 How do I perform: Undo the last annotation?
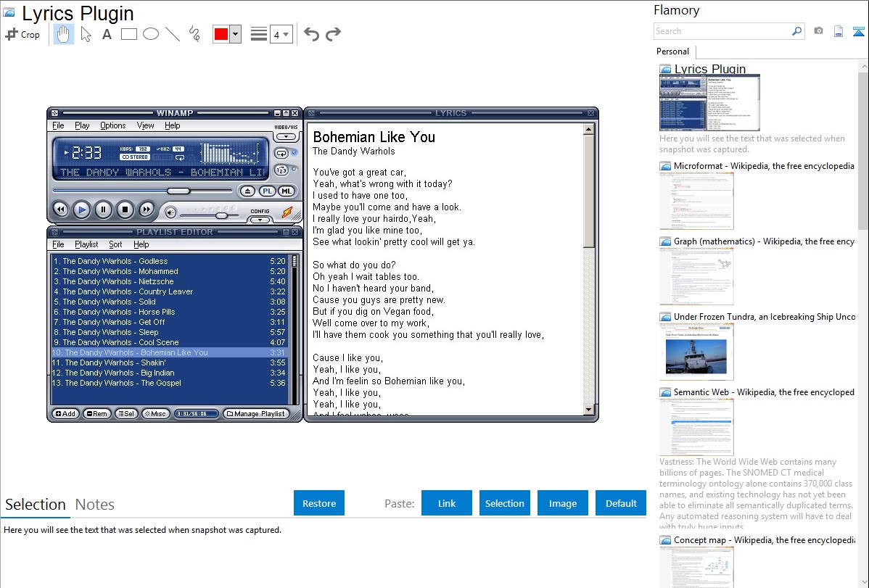point(311,34)
